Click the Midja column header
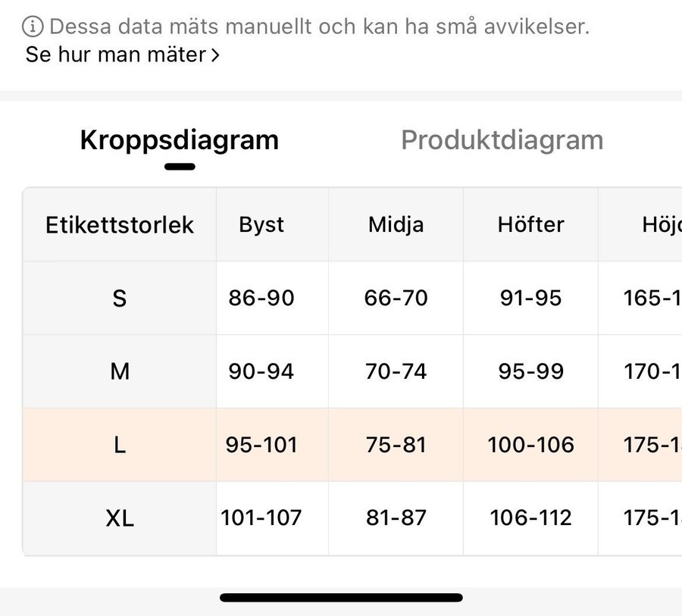The image size is (682, 616). 396,225
